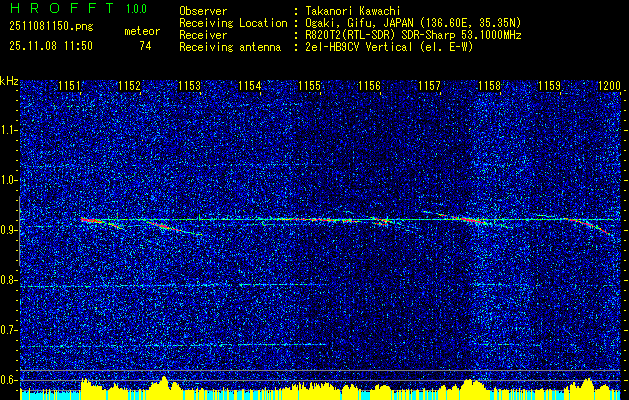Click the 1.0 kHz axis label
The height and width of the screenshot is (400, 629).
click(x=9, y=181)
